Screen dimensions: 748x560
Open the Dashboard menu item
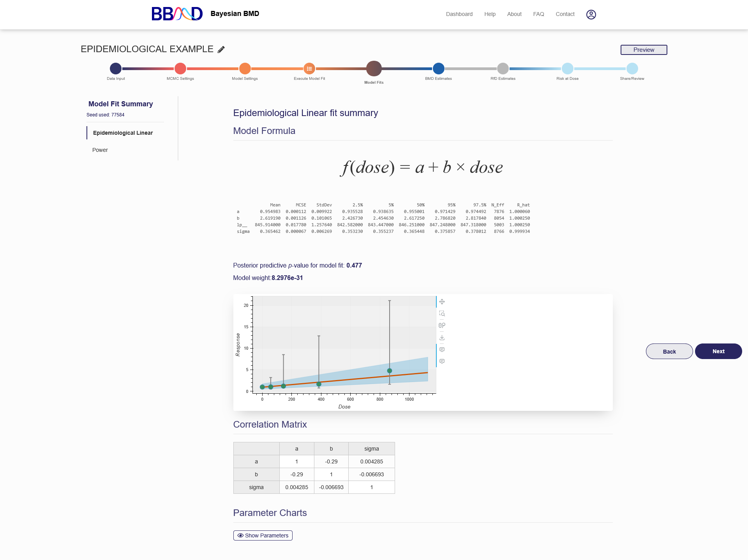459,14
